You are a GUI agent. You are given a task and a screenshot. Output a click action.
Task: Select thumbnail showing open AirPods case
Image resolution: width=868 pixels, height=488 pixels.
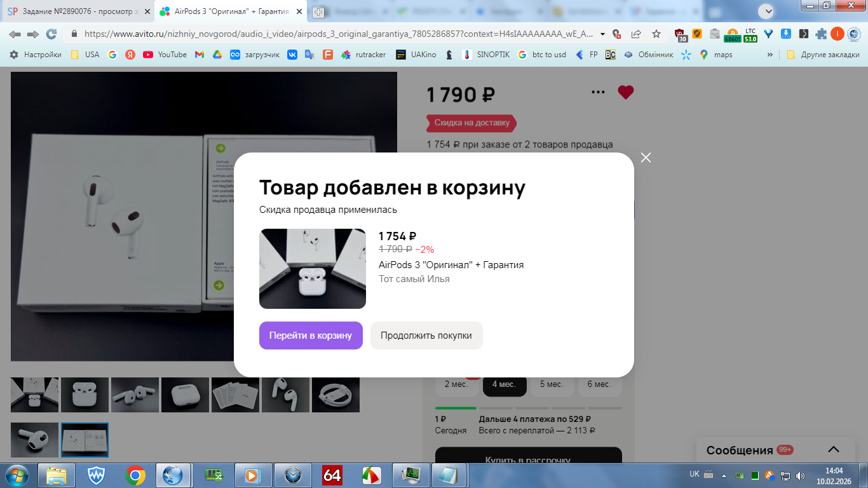(x=85, y=395)
